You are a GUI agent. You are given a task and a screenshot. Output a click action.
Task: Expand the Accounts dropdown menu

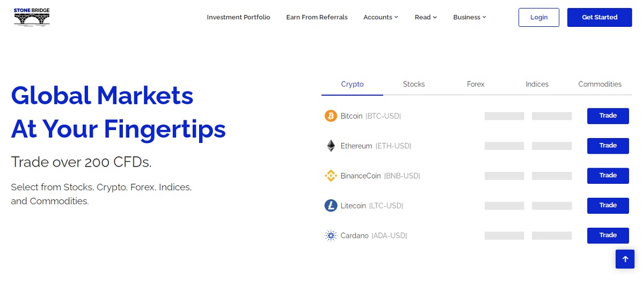click(x=380, y=17)
